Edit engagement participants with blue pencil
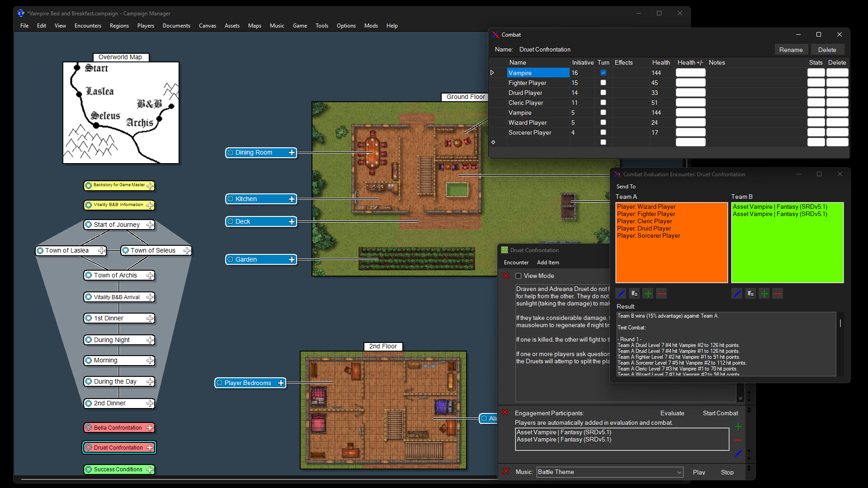Screen dimensions: 868x488 tap(738, 454)
